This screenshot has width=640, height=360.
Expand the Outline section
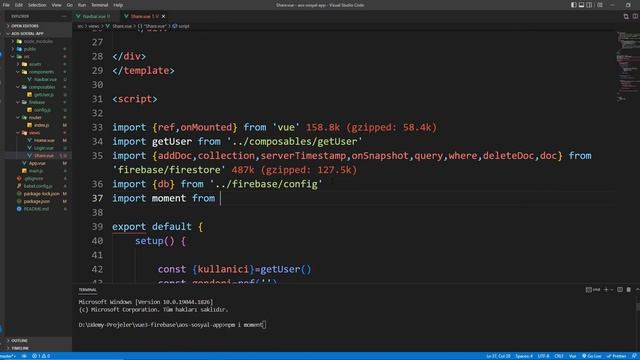19,340
